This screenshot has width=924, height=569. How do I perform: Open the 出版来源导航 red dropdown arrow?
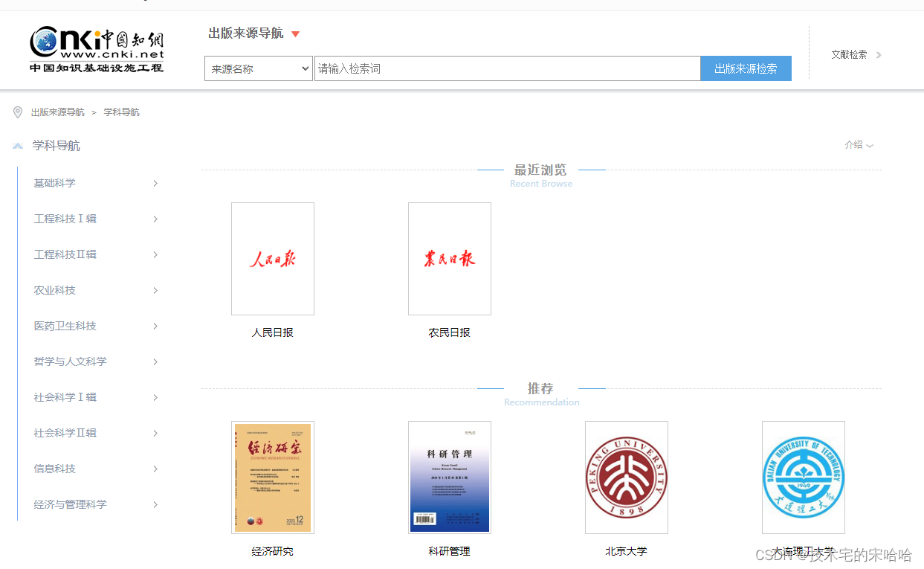pyautogui.click(x=295, y=34)
